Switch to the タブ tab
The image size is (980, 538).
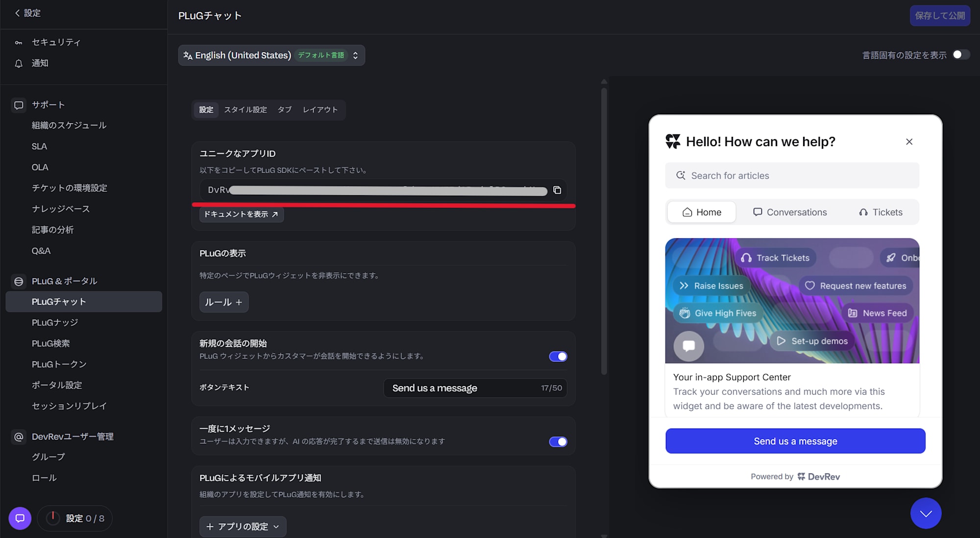pyautogui.click(x=285, y=110)
